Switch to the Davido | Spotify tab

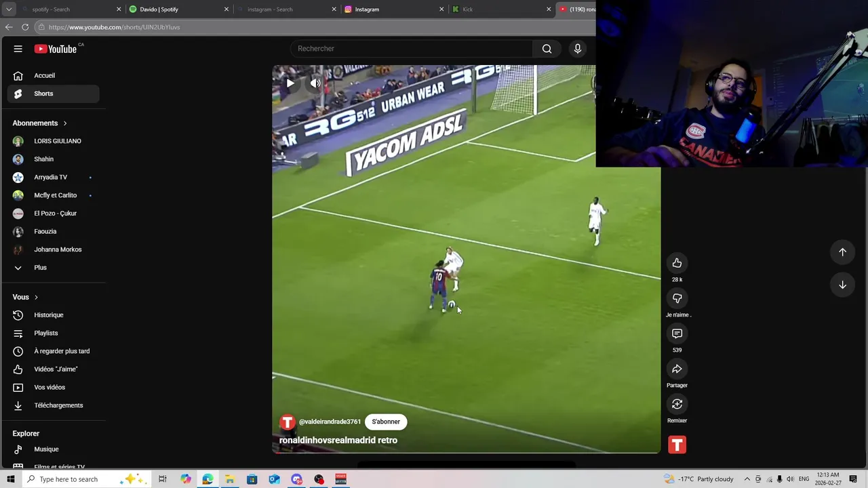[x=179, y=9]
